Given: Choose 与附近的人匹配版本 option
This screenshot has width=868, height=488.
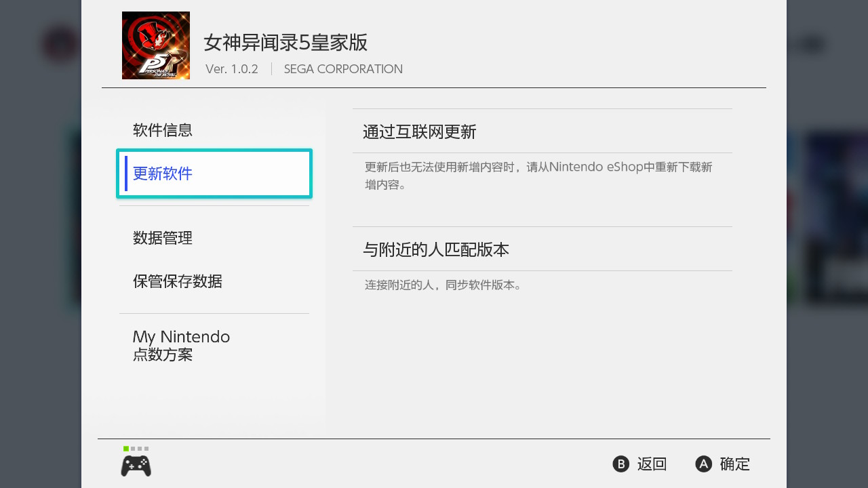Looking at the screenshot, I should 542,249.
